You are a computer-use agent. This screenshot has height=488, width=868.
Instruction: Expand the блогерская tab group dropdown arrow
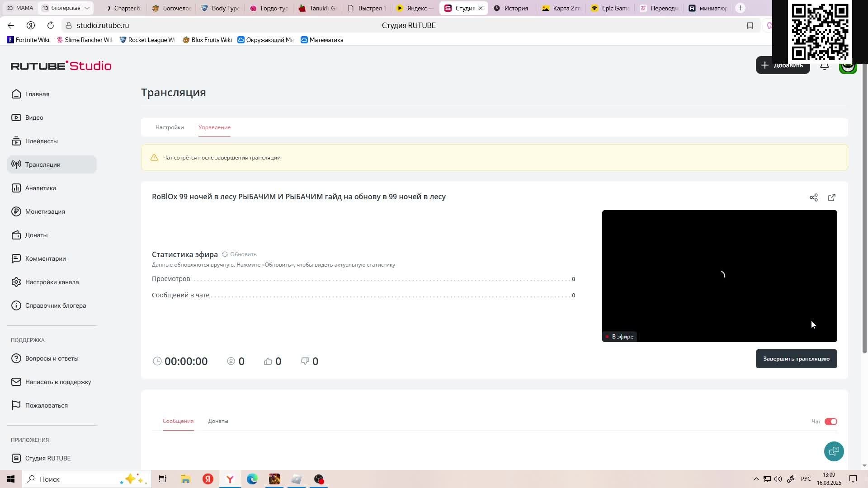click(x=87, y=8)
